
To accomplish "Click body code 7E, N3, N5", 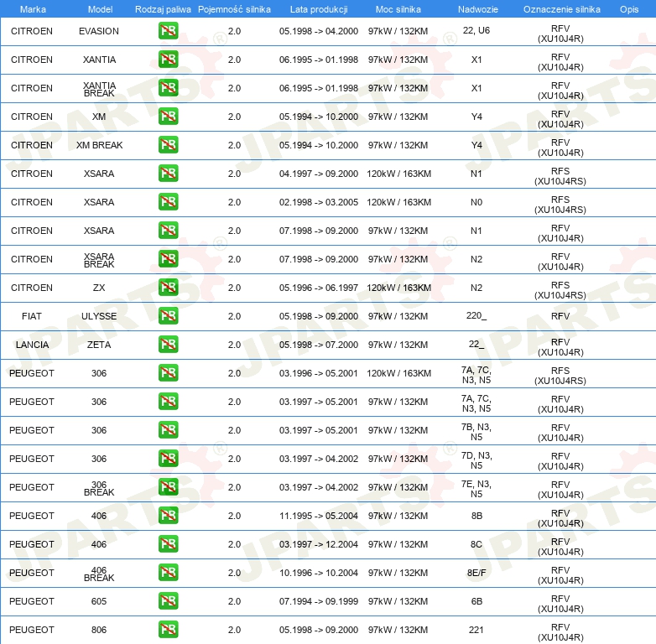I will click(476, 489).
